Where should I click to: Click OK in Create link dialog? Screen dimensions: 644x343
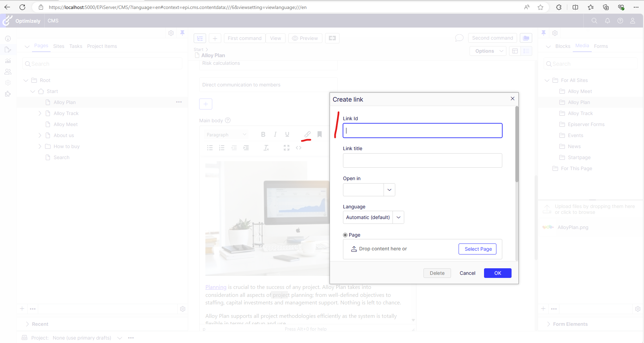(x=497, y=273)
